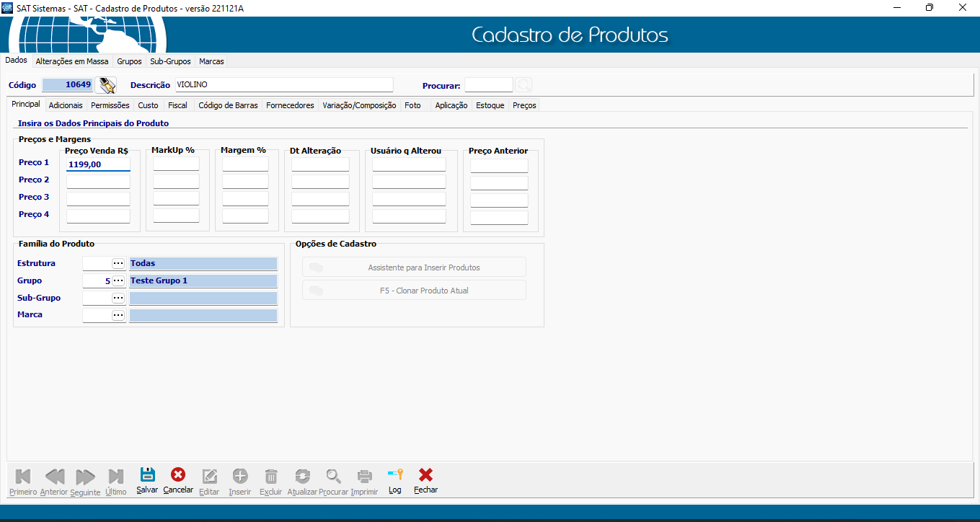Click Assistente para Inserir Produtos button
Screen dimensions: 980x522
[414, 267]
